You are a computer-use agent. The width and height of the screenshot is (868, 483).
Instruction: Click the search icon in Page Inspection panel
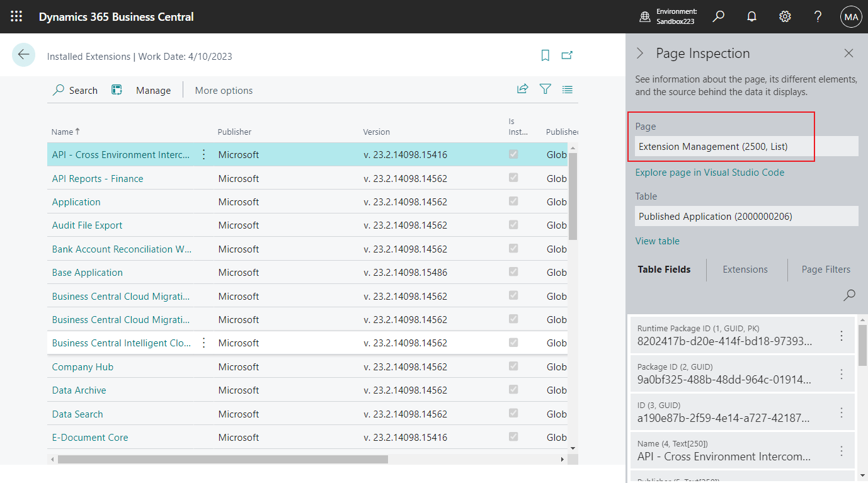tap(849, 295)
